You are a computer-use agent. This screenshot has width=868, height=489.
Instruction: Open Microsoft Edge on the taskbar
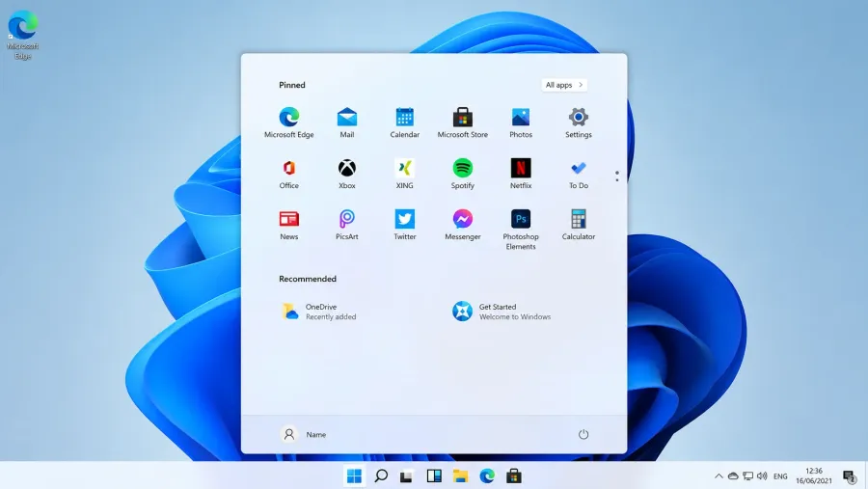tap(487, 475)
